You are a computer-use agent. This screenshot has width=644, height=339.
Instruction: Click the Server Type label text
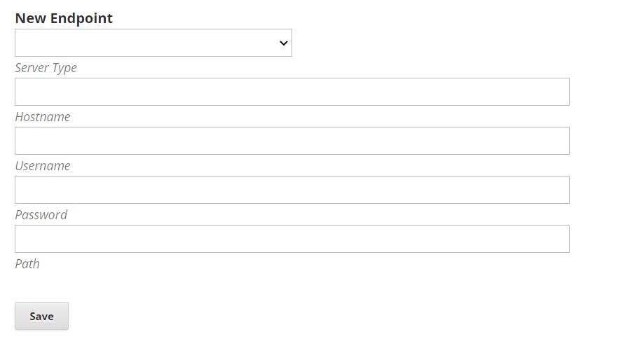pos(46,68)
